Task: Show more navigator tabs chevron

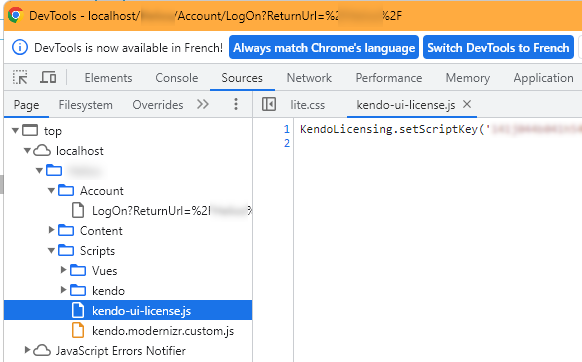Action: point(203,104)
